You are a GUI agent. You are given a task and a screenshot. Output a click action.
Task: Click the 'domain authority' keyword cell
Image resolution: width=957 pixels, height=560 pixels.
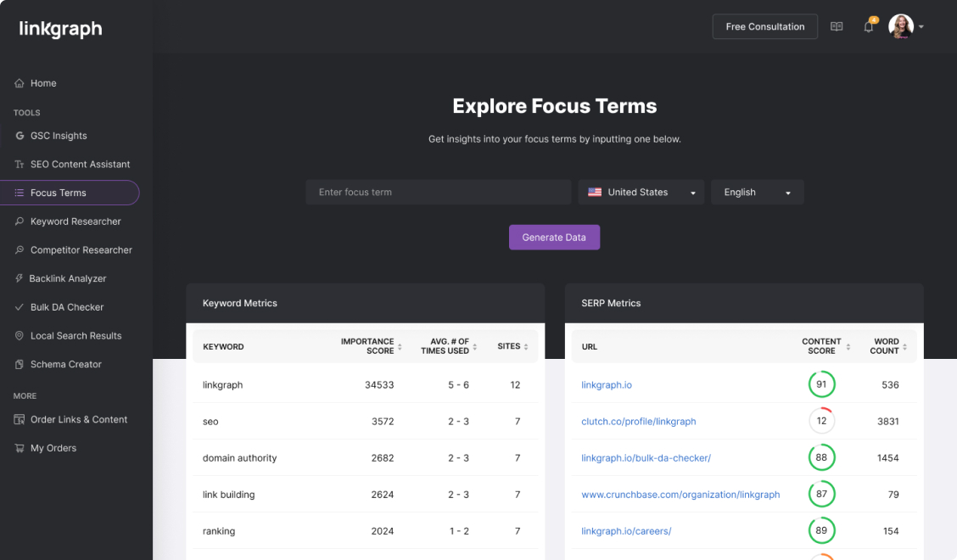point(239,458)
